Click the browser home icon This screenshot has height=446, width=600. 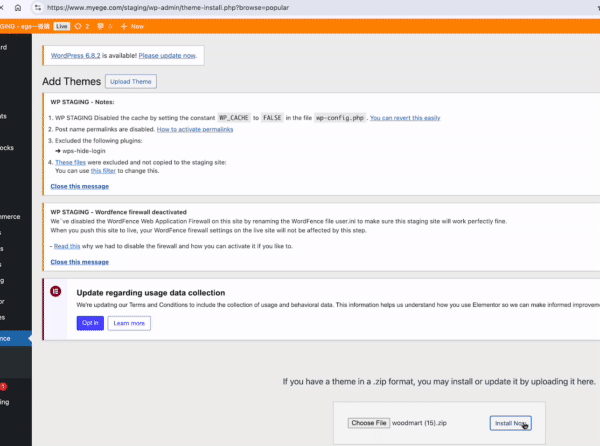pos(18,8)
